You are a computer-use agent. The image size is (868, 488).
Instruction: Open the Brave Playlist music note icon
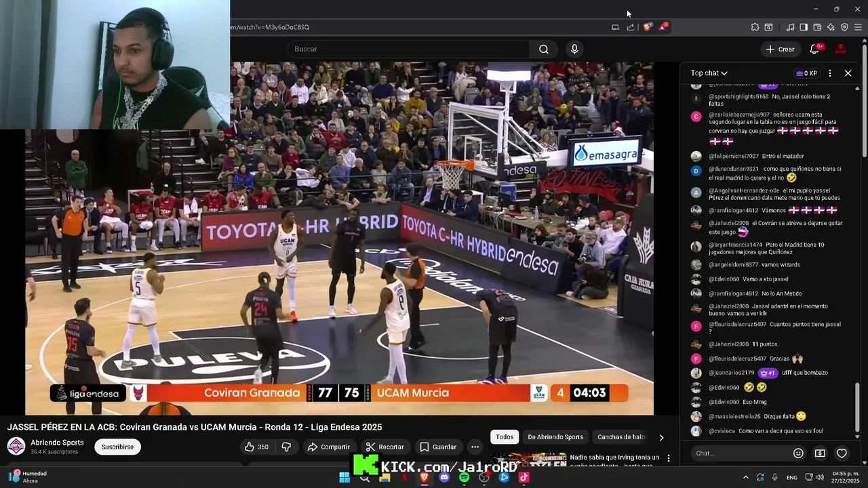click(x=790, y=27)
